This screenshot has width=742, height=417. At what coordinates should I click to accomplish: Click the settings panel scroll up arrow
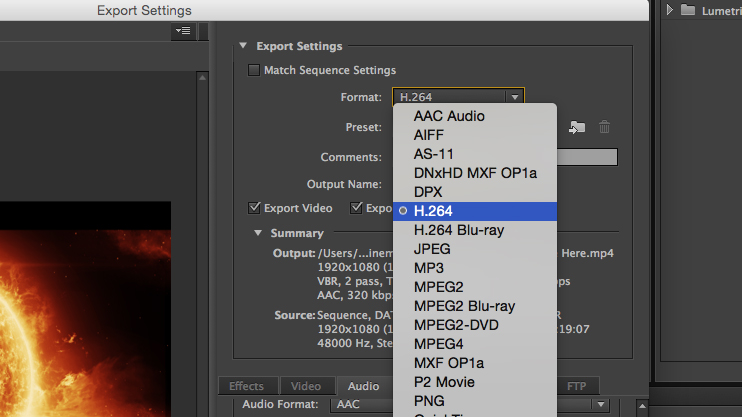(x=642, y=406)
